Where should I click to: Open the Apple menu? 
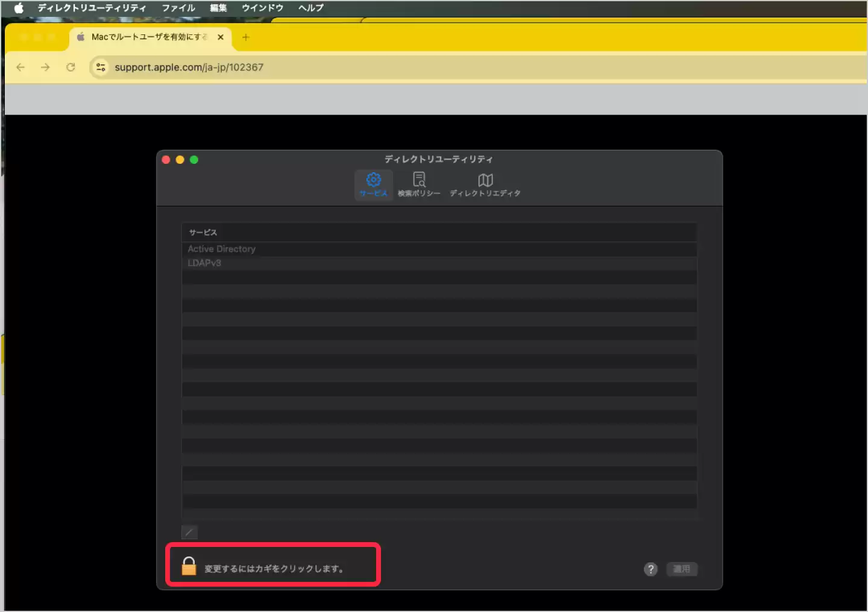19,8
